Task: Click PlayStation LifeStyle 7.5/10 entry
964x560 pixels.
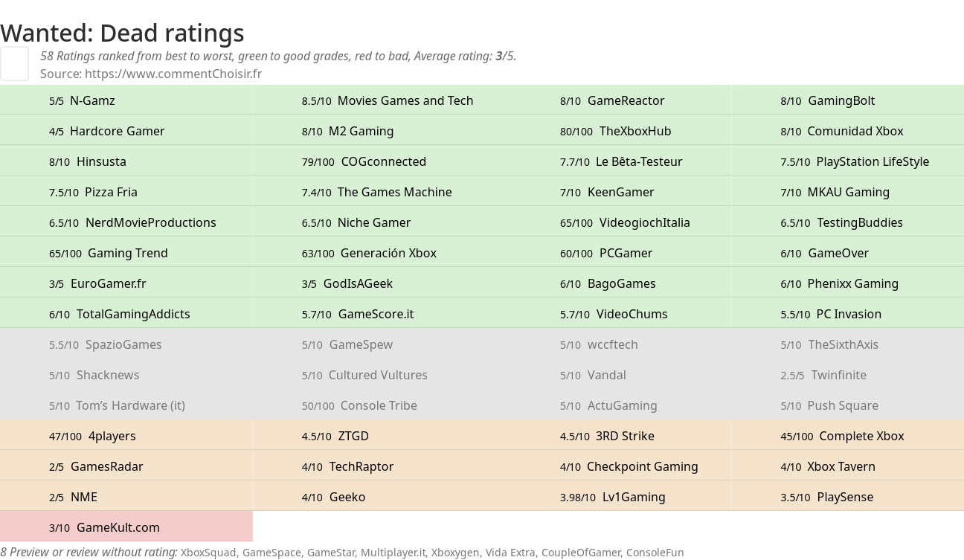Action: [x=847, y=161]
